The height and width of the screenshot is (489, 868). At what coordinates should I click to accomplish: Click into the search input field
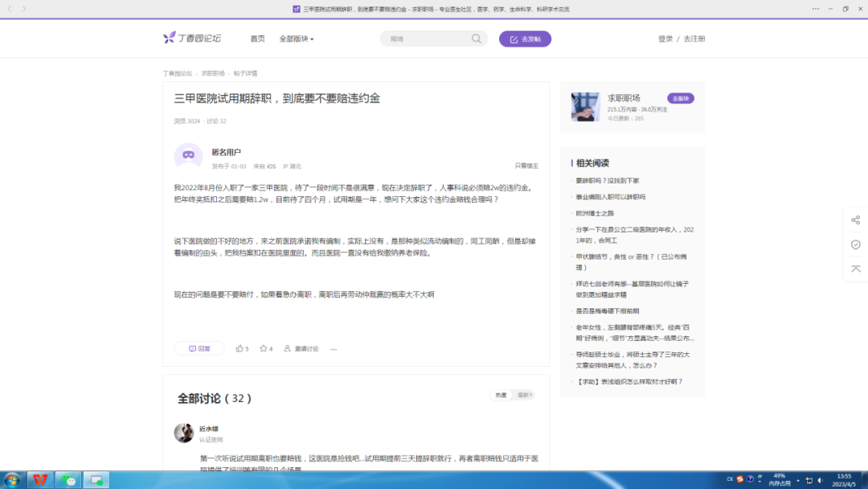coord(426,39)
